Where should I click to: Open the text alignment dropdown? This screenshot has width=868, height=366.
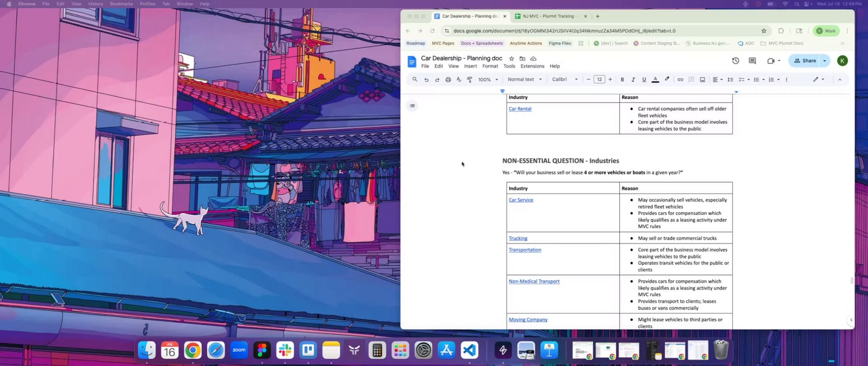tap(717, 79)
